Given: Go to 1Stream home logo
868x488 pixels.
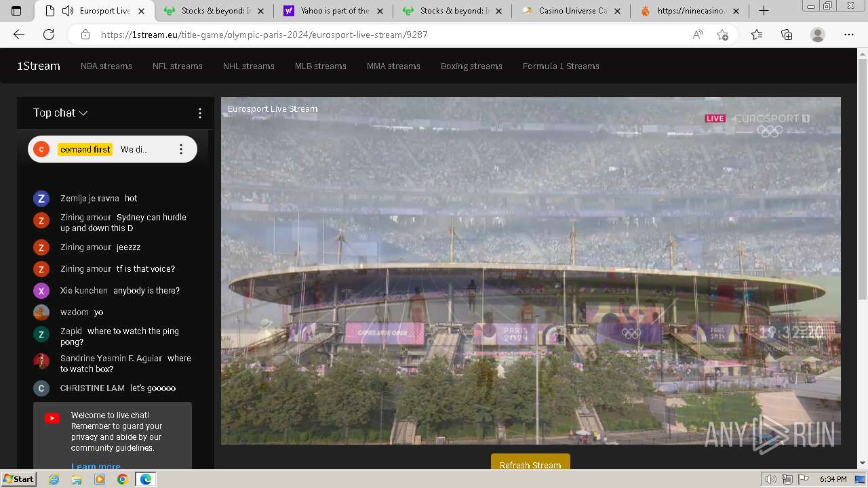Looking at the screenshot, I should [39, 66].
